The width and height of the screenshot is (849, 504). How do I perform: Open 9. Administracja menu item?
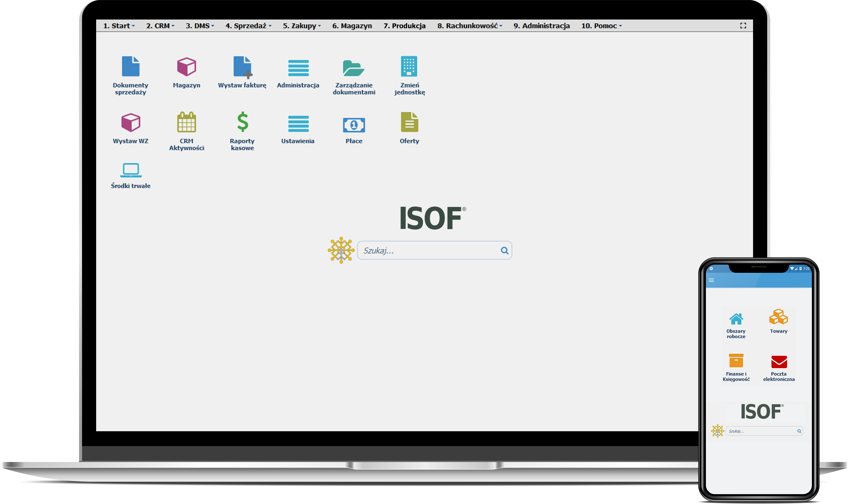point(541,26)
